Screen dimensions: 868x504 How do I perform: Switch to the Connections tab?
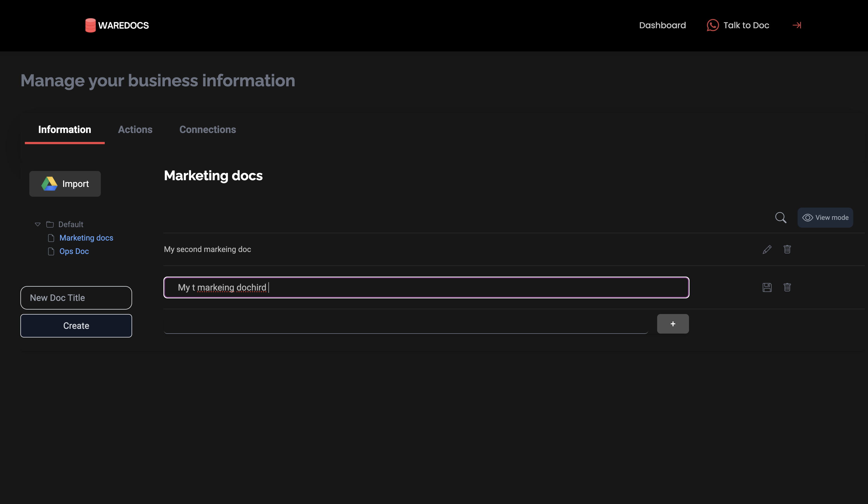click(207, 130)
